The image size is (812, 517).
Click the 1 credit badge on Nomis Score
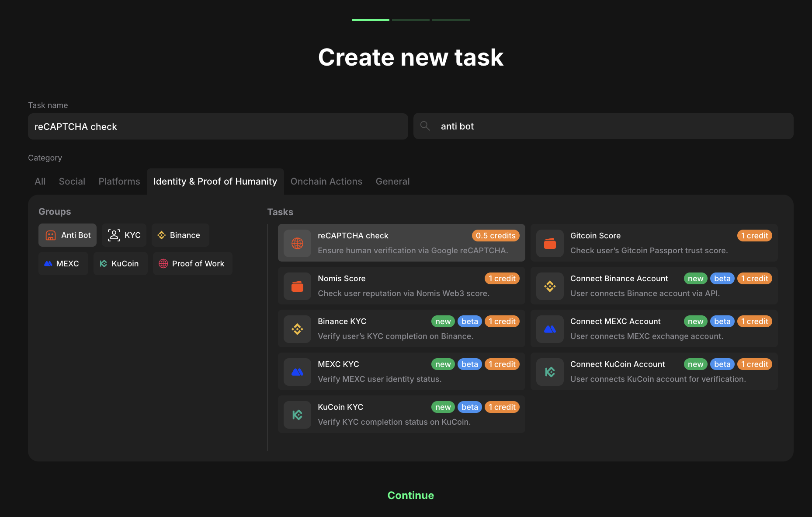pos(502,279)
